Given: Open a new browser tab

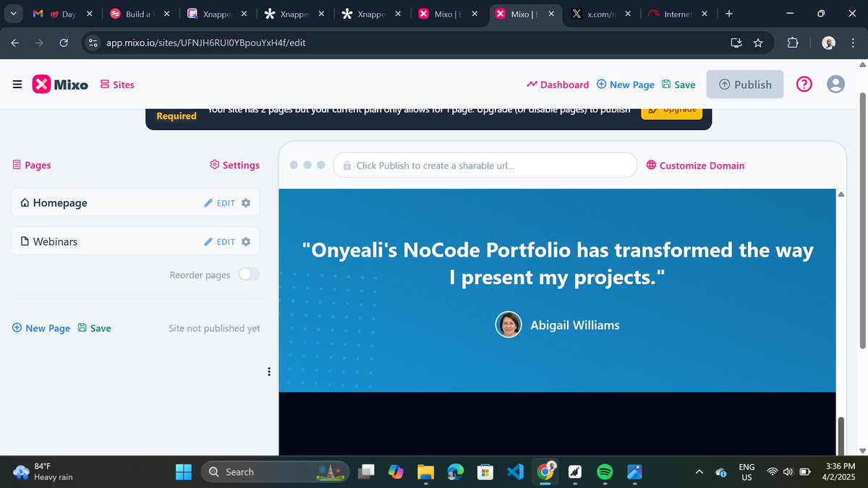Looking at the screenshot, I should click(x=728, y=14).
